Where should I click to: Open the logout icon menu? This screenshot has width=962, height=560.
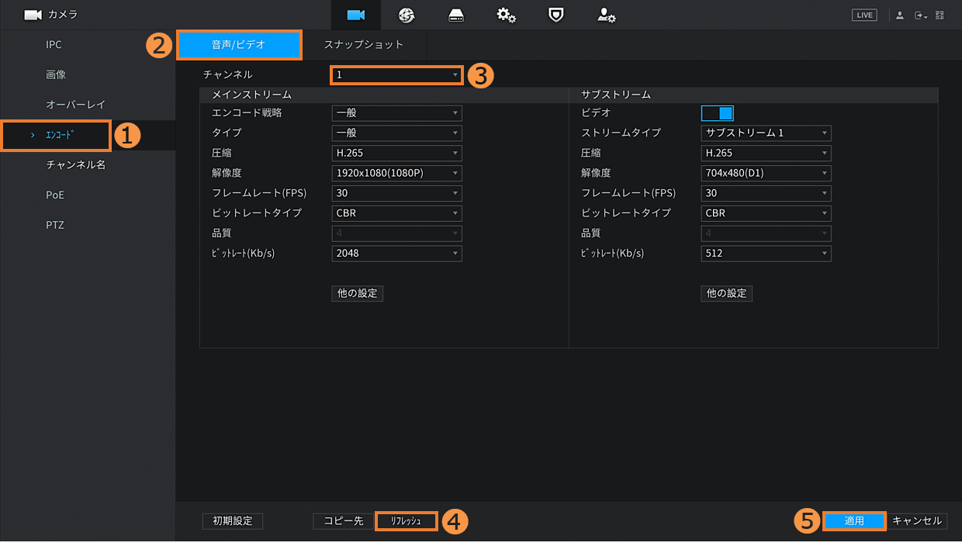click(x=920, y=15)
